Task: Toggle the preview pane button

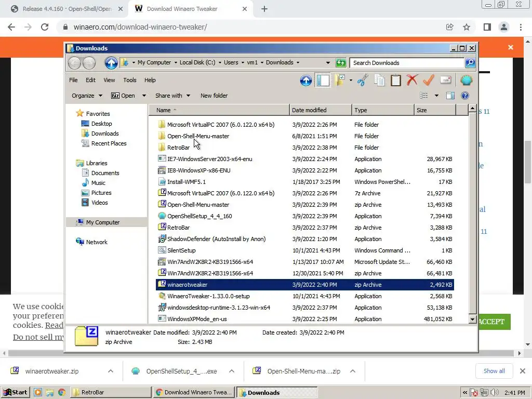Action: 450,96
